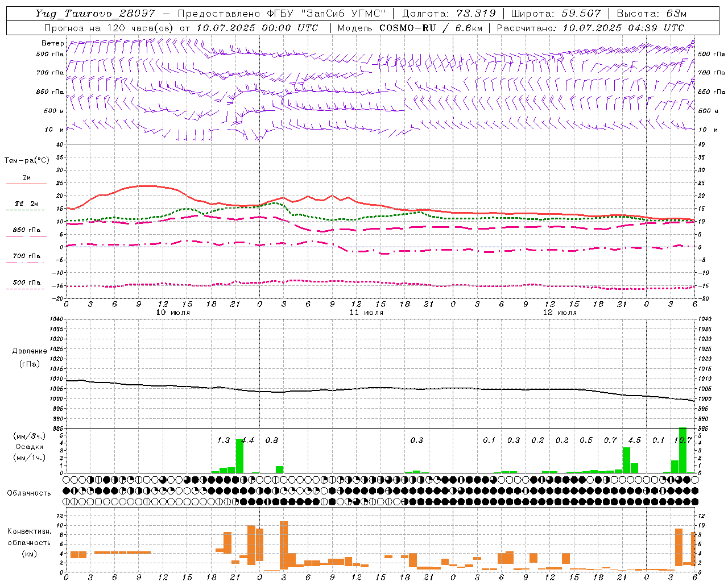Viewport: 728px width, 582px height.
Task: Click the 0.5 precipitation total
Action: pos(586,440)
